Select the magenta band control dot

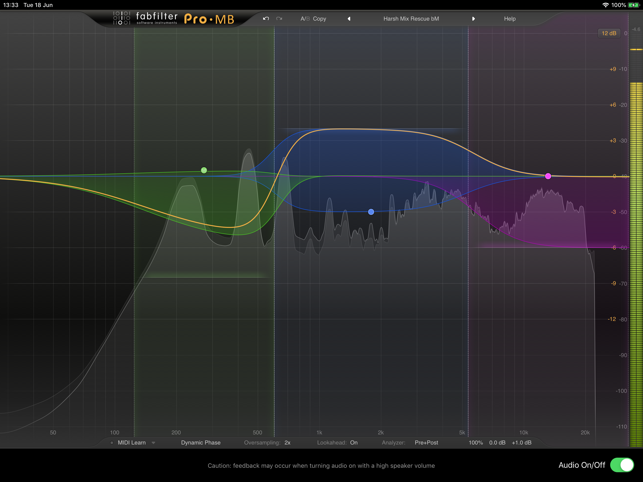(x=548, y=176)
